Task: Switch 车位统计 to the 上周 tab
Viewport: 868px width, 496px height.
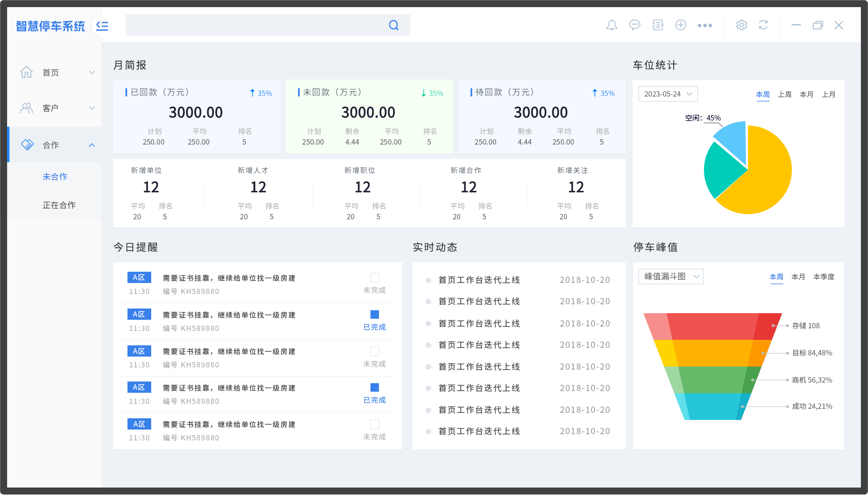Action: pos(784,94)
